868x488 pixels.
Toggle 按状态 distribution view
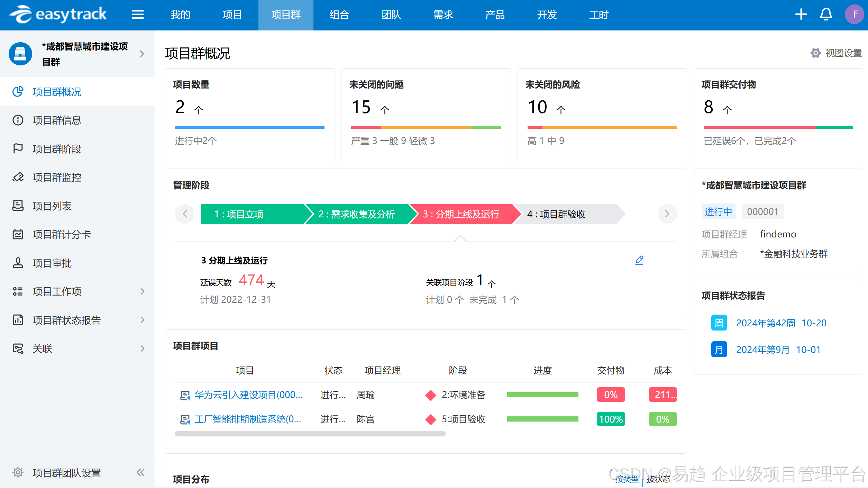click(x=658, y=479)
